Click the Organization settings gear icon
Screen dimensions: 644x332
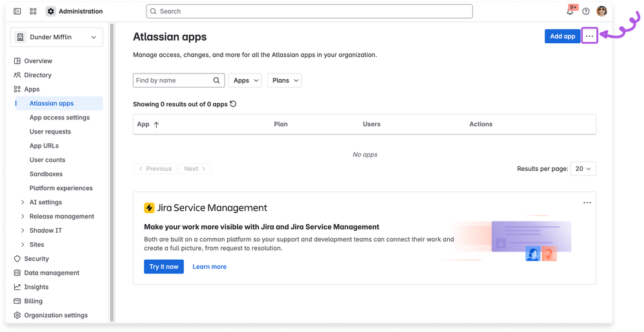[x=17, y=315]
